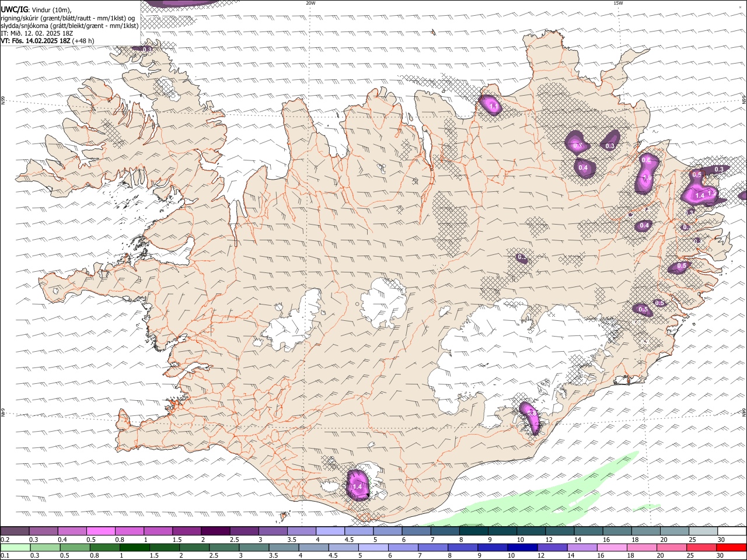
Task: Click the bright red bottom swatch after 30
Action: 732,548
